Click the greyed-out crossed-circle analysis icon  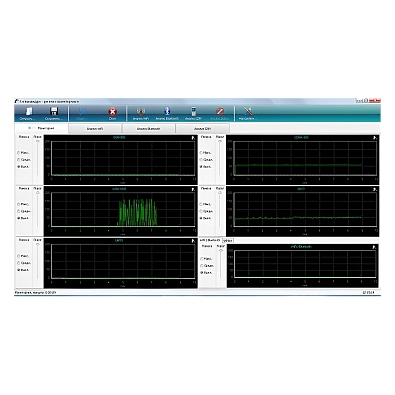tap(220, 111)
